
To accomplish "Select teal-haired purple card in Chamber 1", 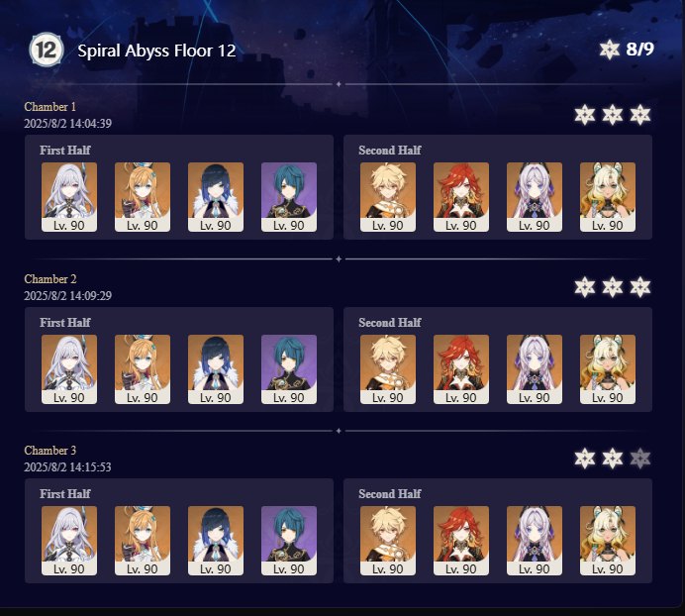I will tap(289, 197).
